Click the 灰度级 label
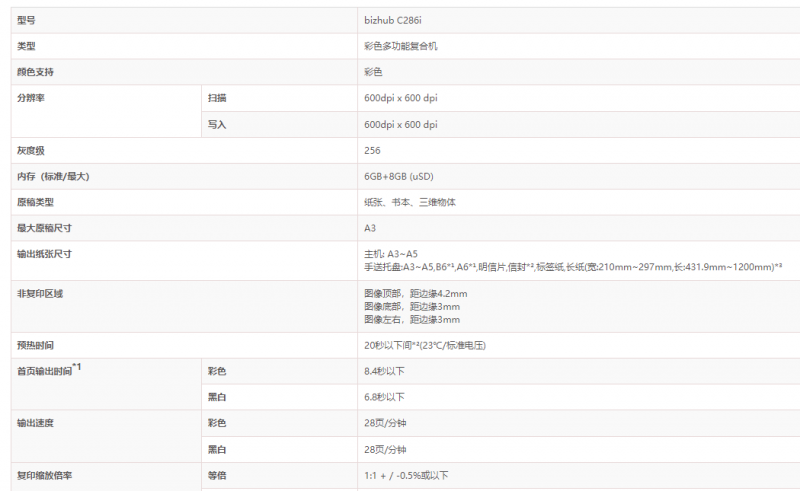 [31, 151]
